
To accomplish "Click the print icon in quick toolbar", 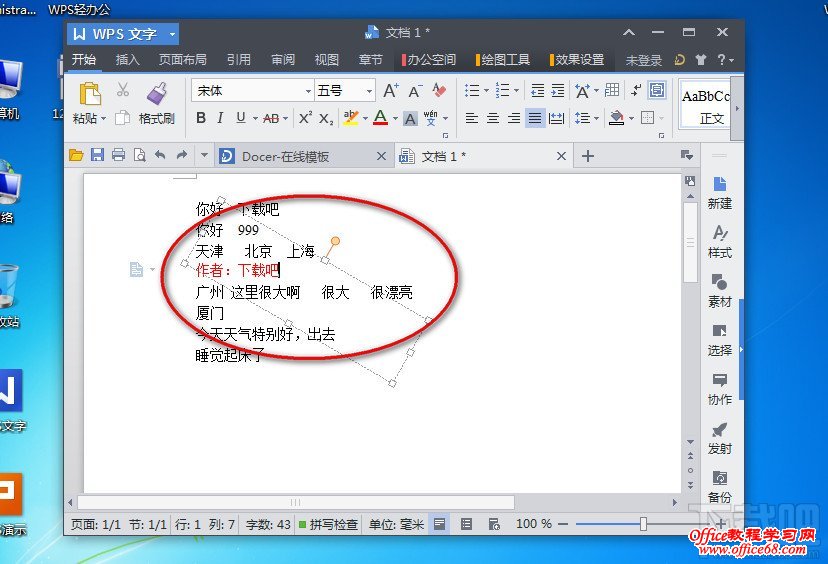I will click(x=118, y=155).
